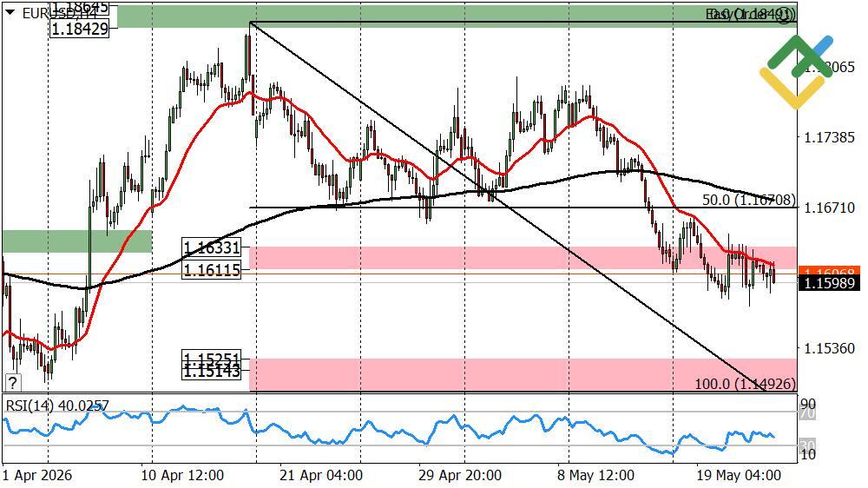868x488 pixels.
Task: Select the 1.15251 level label
Action: (x=212, y=359)
